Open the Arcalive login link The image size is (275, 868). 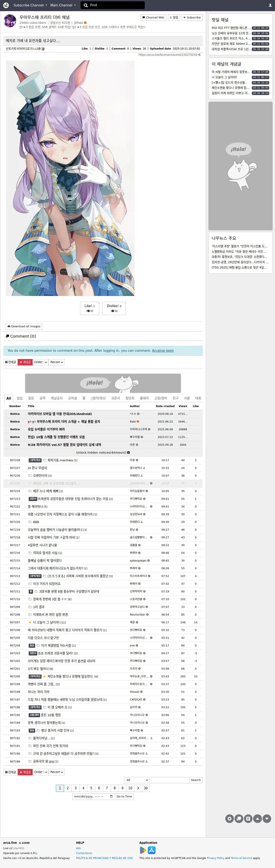[x=163, y=350]
